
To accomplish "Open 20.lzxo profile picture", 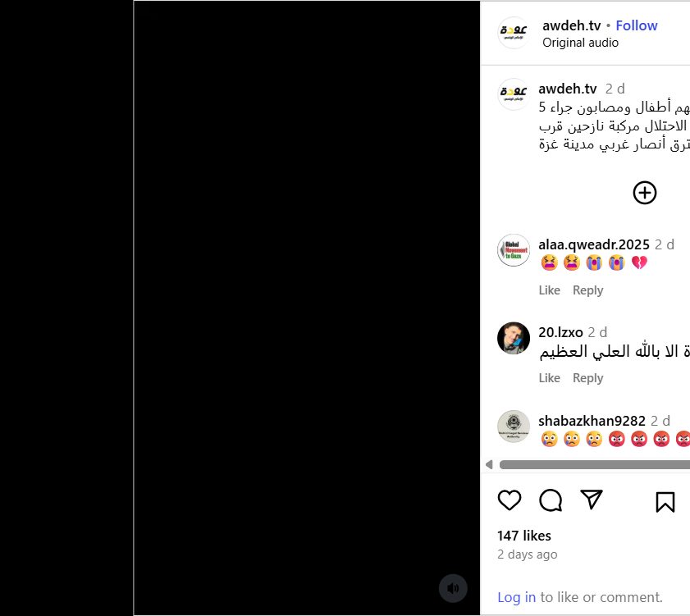I will [514, 339].
